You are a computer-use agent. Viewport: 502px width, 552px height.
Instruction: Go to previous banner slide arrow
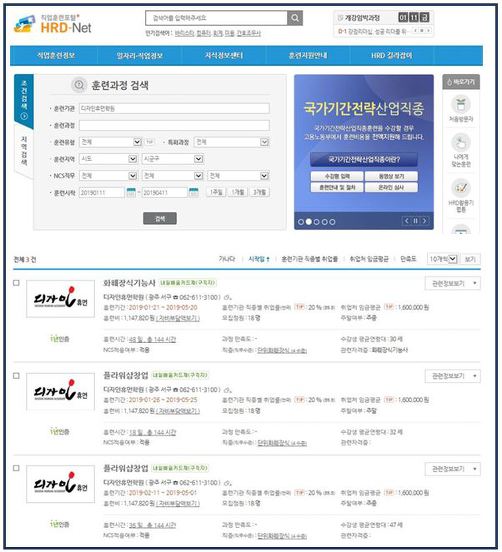(407, 221)
